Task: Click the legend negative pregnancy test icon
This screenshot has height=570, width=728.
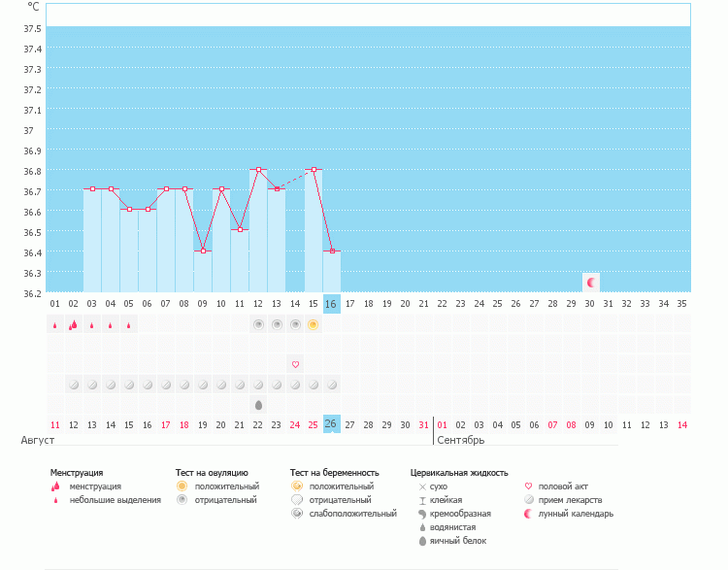Action: pos(297,500)
